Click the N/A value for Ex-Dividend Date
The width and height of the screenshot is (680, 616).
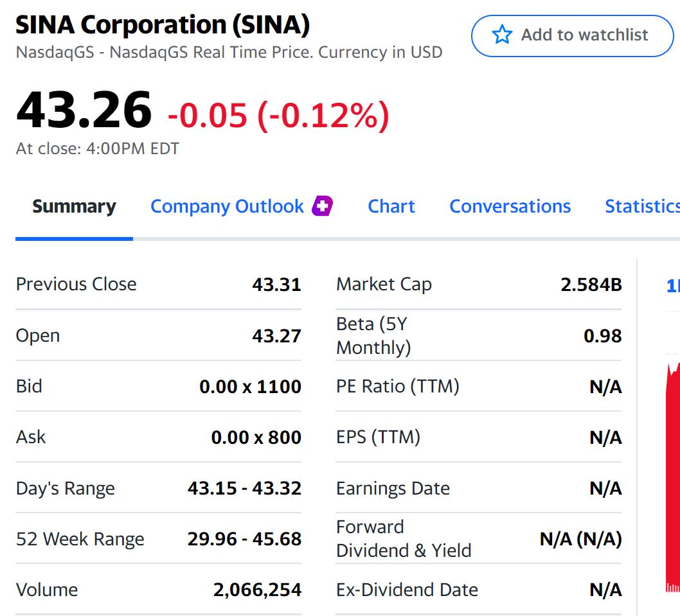pos(606,590)
